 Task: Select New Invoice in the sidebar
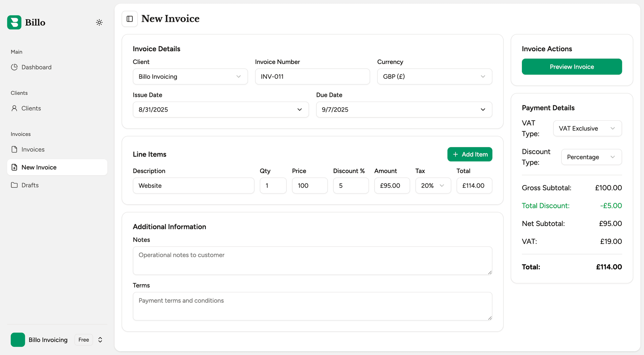(x=39, y=167)
